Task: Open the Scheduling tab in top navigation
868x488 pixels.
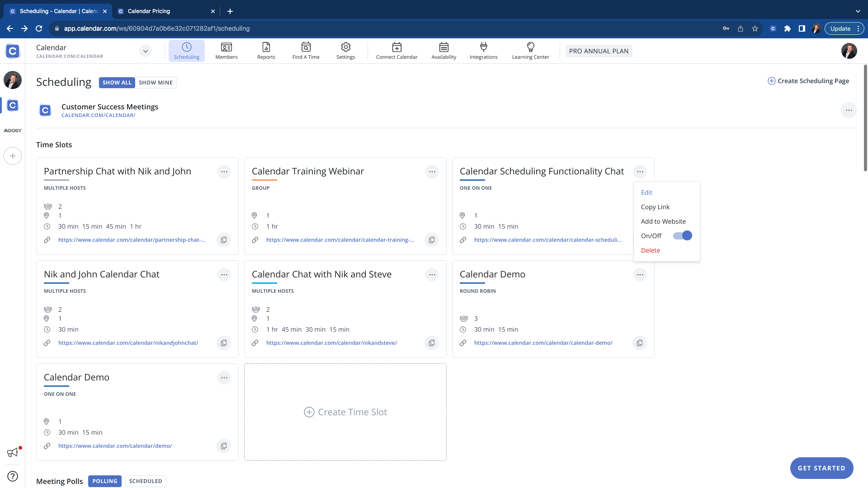Action: (x=186, y=51)
